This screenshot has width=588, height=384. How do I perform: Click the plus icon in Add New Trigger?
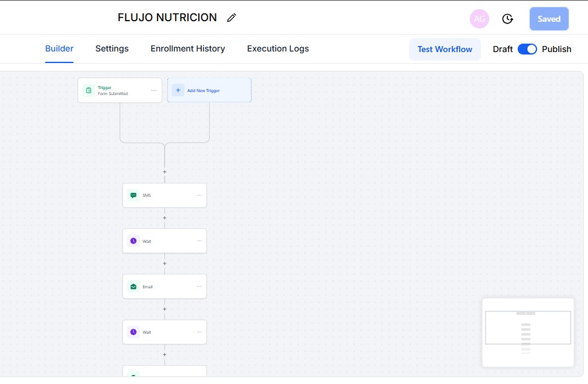(x=178, y=90)
